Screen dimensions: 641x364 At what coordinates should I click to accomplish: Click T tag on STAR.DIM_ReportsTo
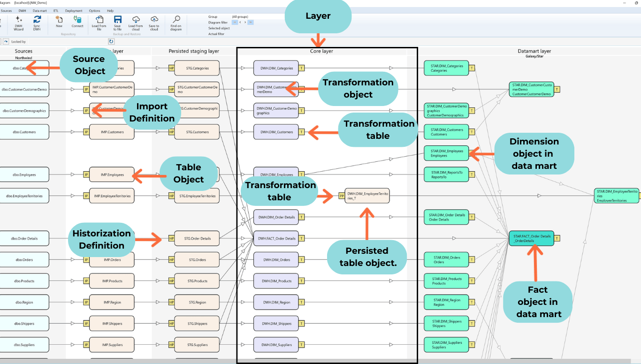[x=472, y=174]
